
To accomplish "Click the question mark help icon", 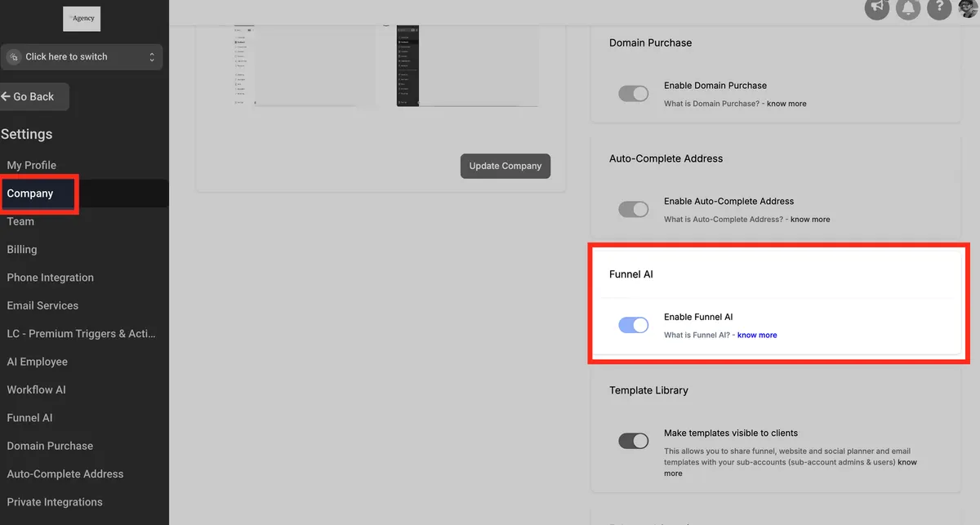I will coord(939,8).
